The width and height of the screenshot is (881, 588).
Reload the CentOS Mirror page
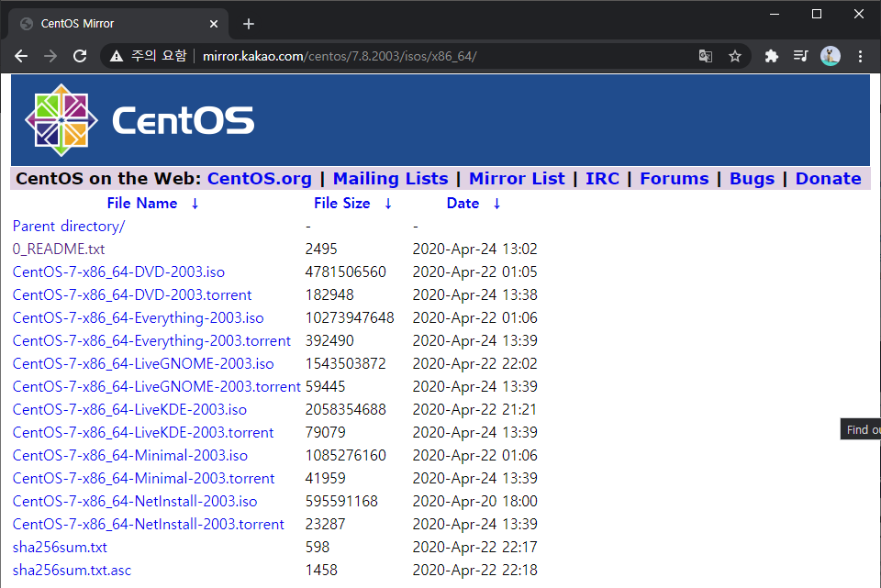[x=80, y=56]
